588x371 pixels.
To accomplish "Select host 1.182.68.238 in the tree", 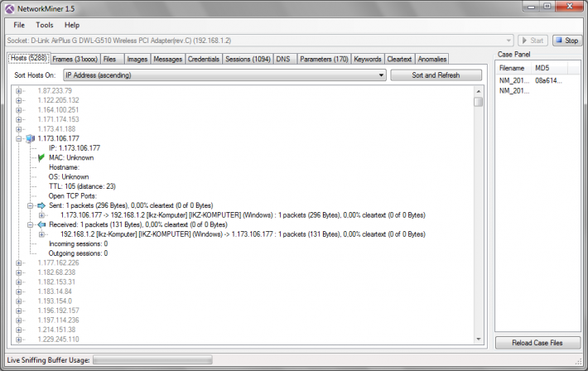I will click(x=56, y=272).
